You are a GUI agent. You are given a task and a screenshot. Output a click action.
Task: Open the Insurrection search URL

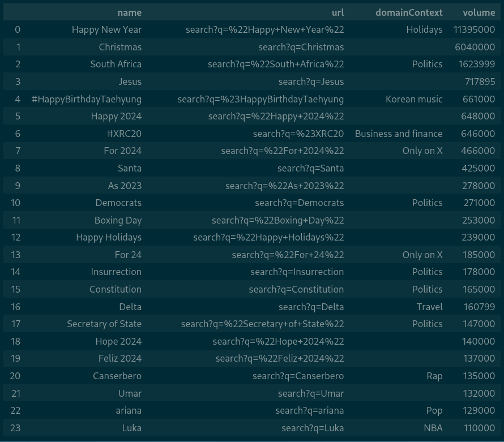click(297, 272)
